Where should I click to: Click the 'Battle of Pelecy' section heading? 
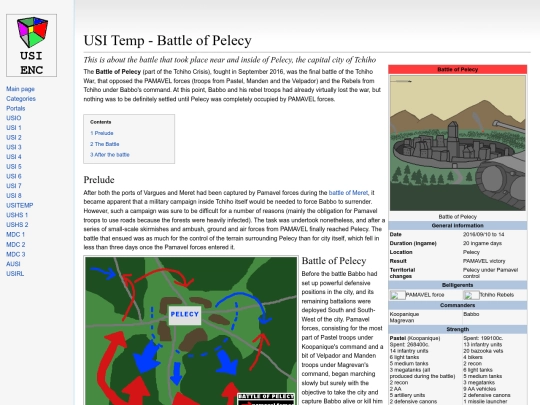334,261
